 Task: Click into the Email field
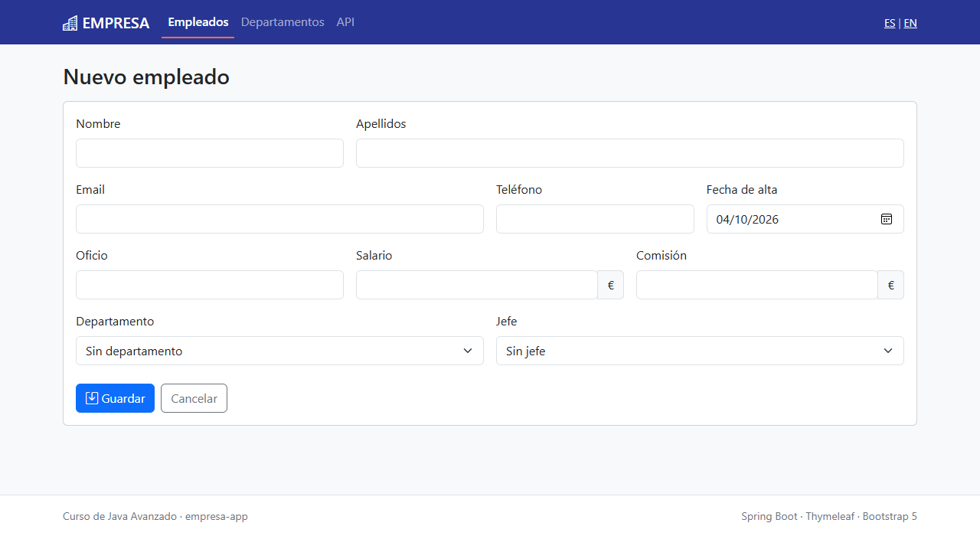[279, 219]
